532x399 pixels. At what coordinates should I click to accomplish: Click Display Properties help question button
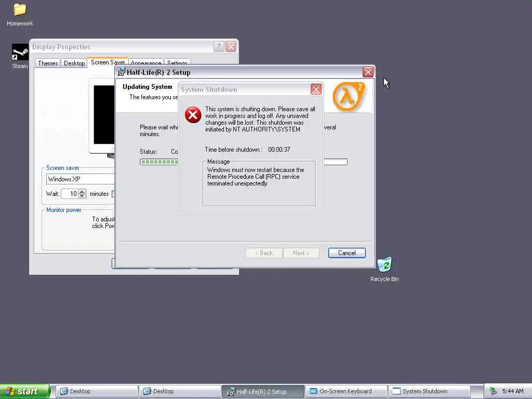coord(219,46)
